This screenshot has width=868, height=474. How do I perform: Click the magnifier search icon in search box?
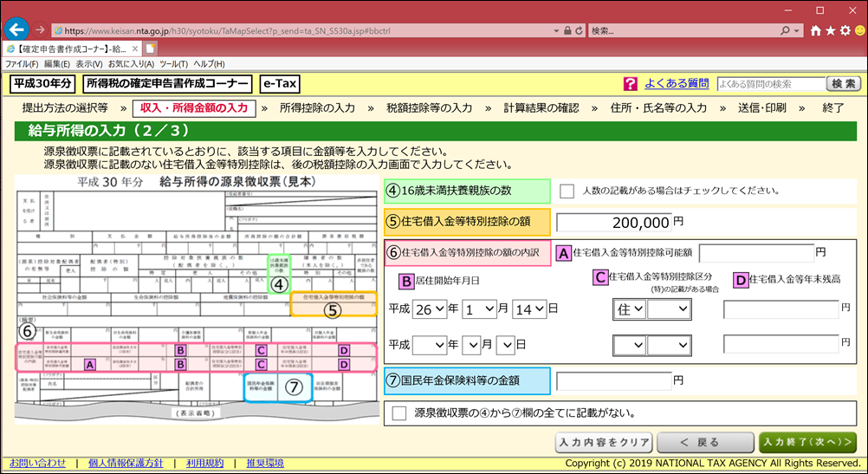click(785, 31)
